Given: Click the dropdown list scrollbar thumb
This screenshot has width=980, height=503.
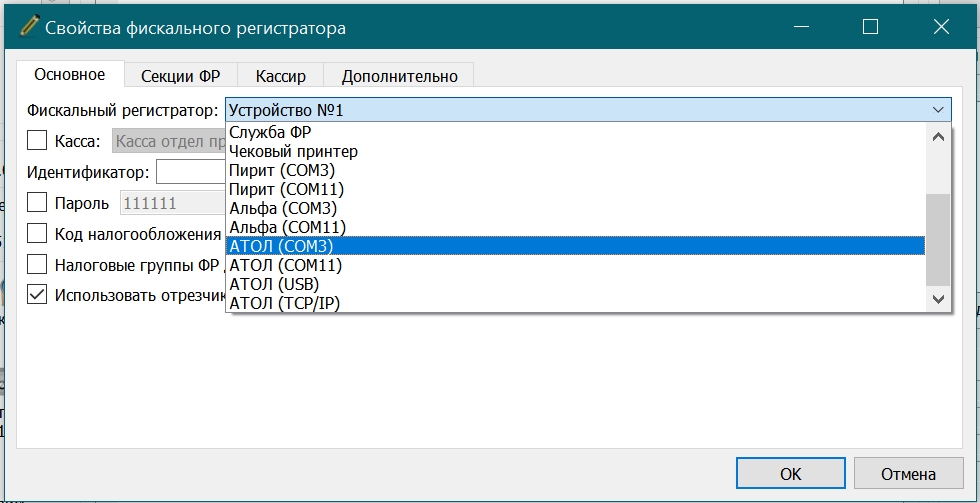Looking at the screenshot, I should coord(938,241).
